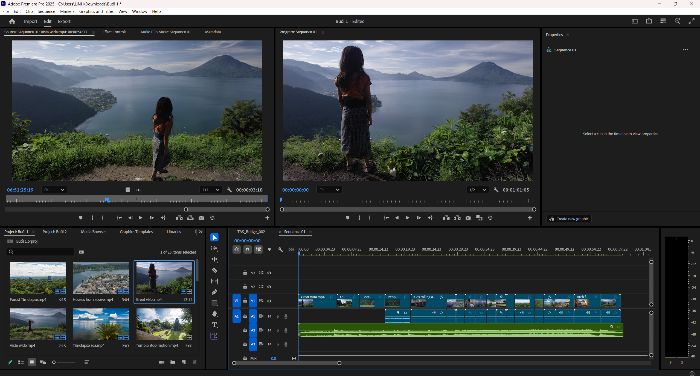The height and width of the screenshot is (376, 700).
Task: Open Source monitor zoom level dropdown
Action: 54,190
